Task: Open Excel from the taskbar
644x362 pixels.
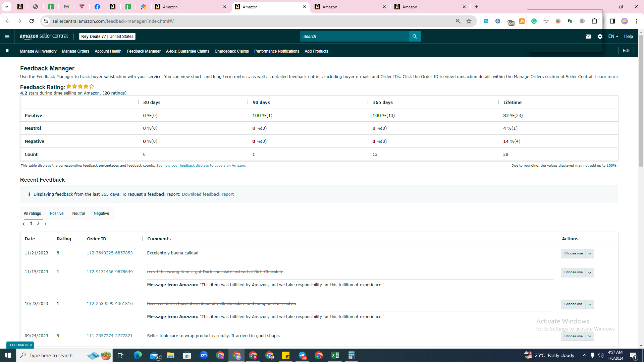Action: (335, 355)
